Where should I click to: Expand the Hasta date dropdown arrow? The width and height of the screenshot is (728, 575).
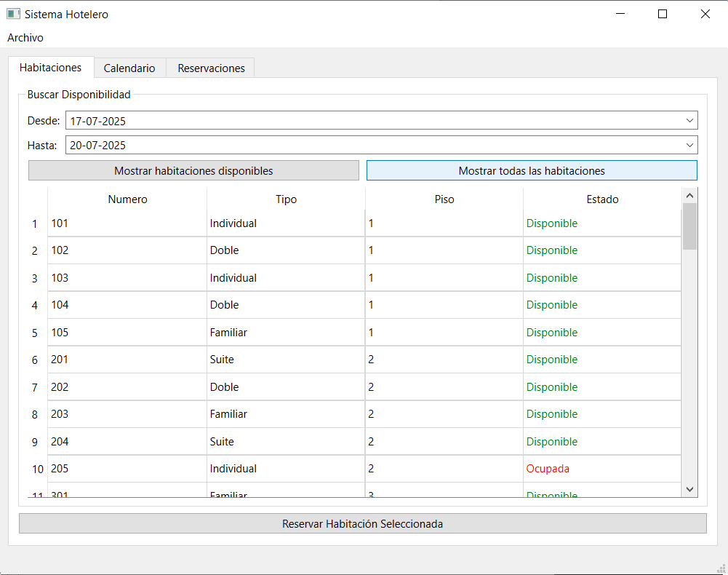point(689,145)
